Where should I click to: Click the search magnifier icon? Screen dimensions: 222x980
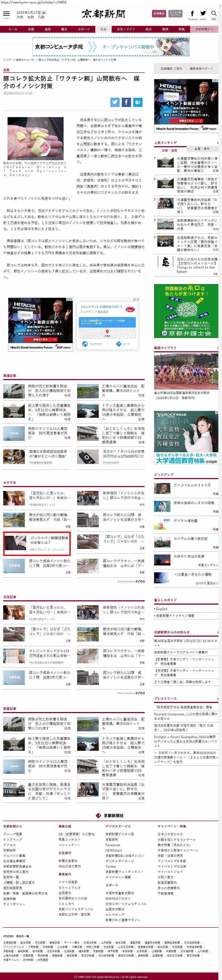pyautogui.click(x=214, y=14)
